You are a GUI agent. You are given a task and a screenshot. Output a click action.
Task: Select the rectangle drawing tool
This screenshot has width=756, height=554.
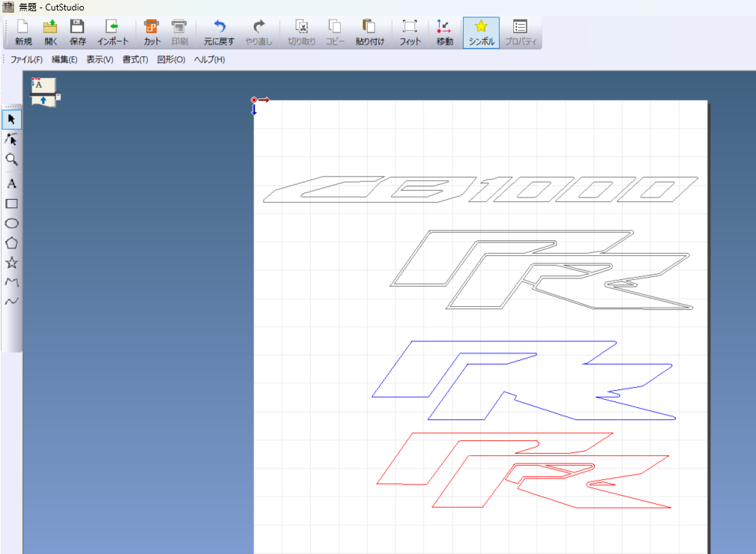(11, 204)
